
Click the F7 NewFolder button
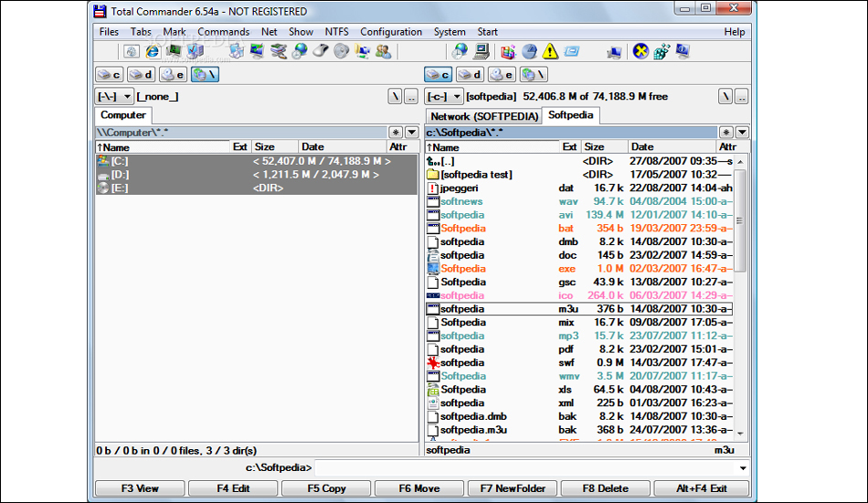click(513, 488)
